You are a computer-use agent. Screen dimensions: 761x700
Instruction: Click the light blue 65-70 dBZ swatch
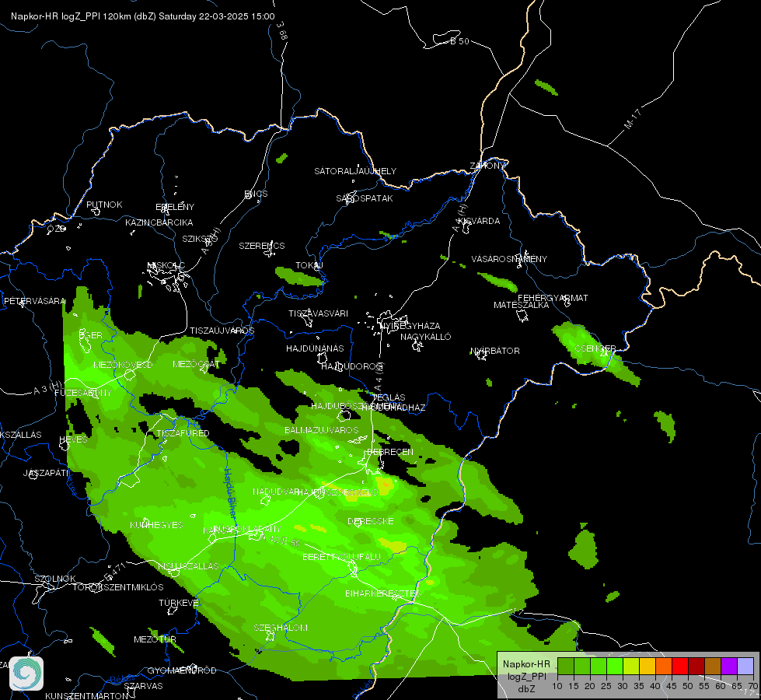coord(745,667)
